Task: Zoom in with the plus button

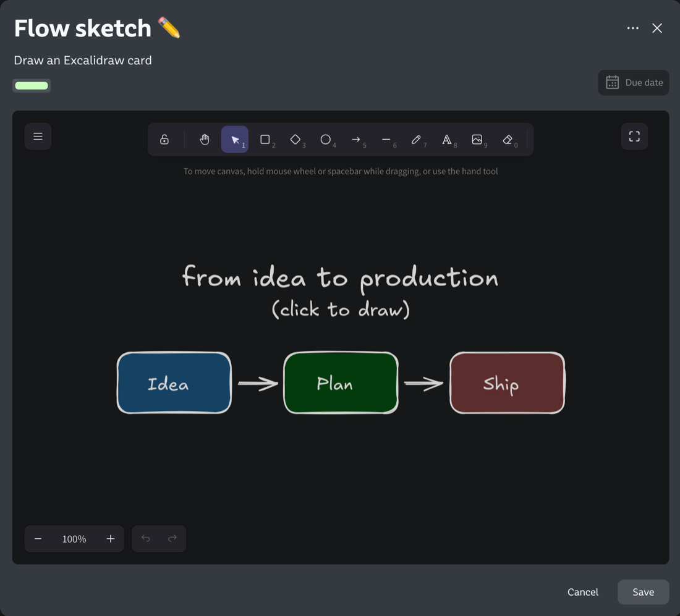Action: (x=111, y=539)
